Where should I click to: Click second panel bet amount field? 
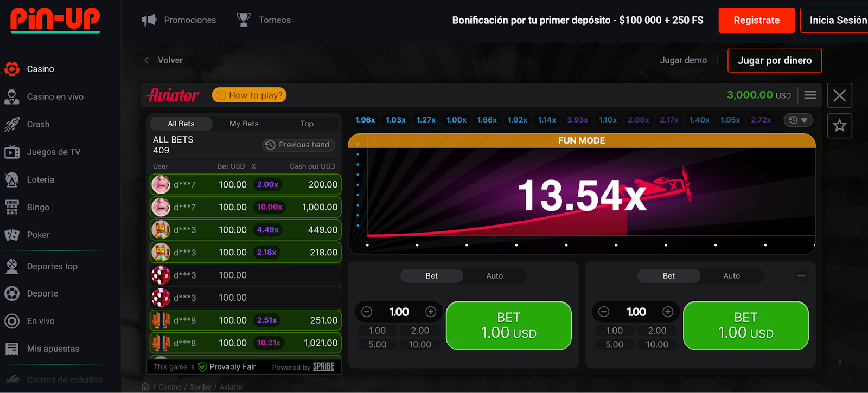(x=636, y=312)
